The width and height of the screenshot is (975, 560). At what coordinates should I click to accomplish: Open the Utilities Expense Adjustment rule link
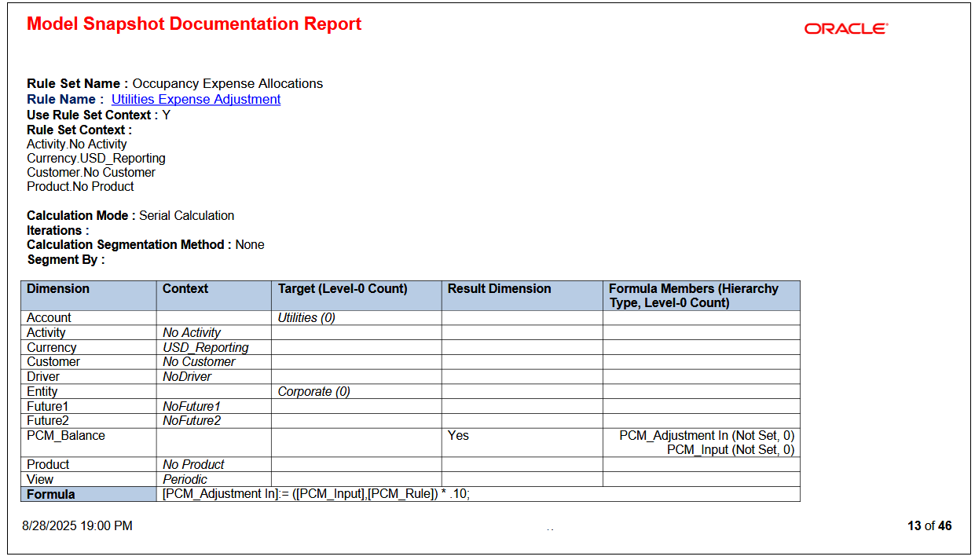coord(196,99)
